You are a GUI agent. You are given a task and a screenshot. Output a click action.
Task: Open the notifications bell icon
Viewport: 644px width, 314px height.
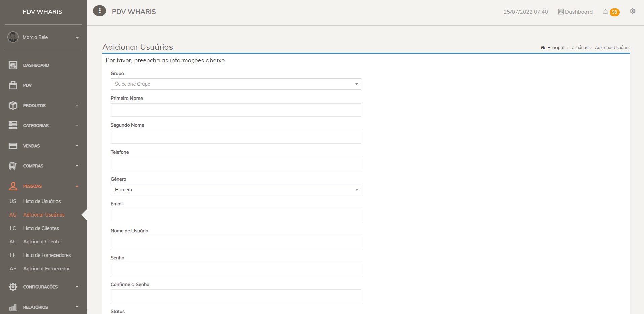[605, 12]
